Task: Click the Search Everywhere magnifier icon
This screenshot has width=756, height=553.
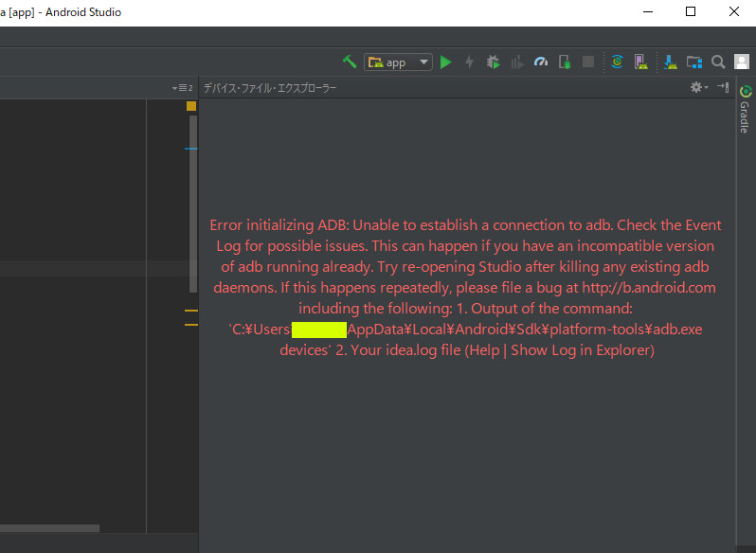Action: point(718,62)
